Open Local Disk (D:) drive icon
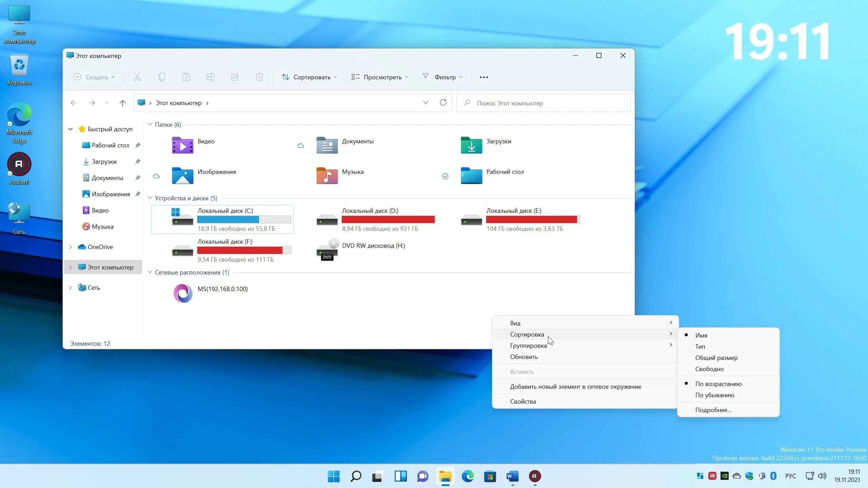Screen dimensions: 868x488 [x=327, y=219]
